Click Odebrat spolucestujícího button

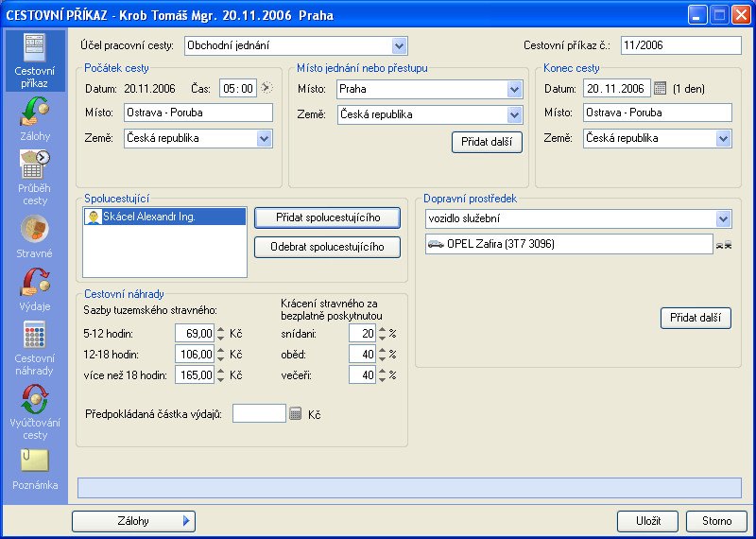tap(327, 247)
